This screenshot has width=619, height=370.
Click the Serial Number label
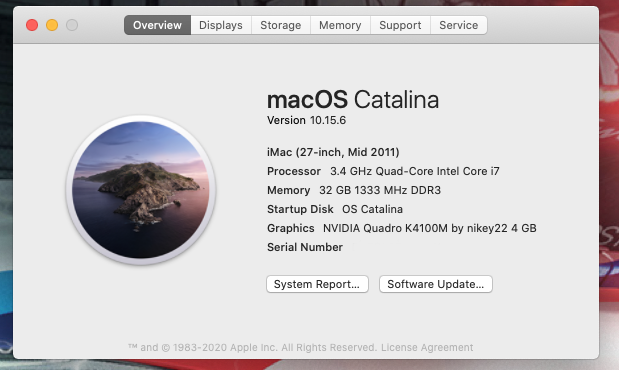point(305,247)
